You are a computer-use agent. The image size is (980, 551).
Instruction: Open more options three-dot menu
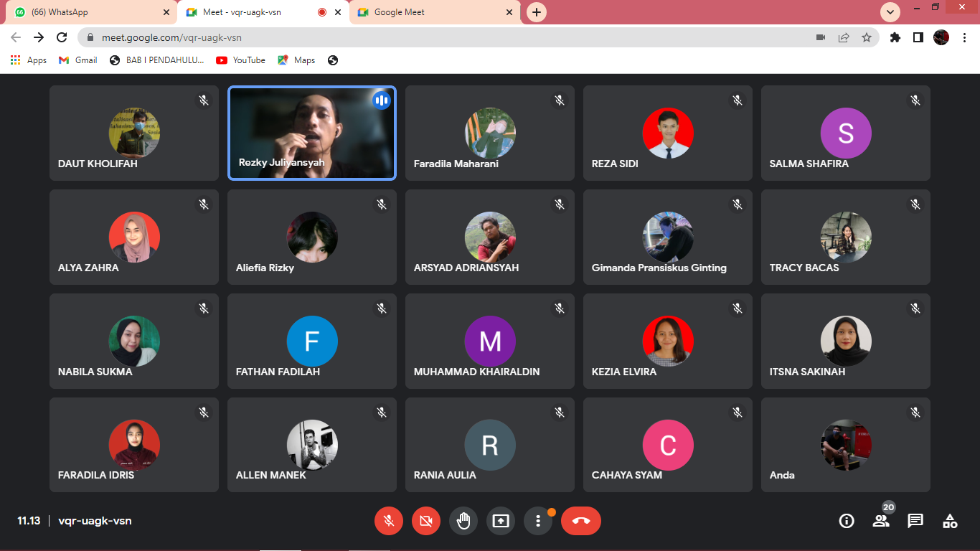[x=538, y=521]
